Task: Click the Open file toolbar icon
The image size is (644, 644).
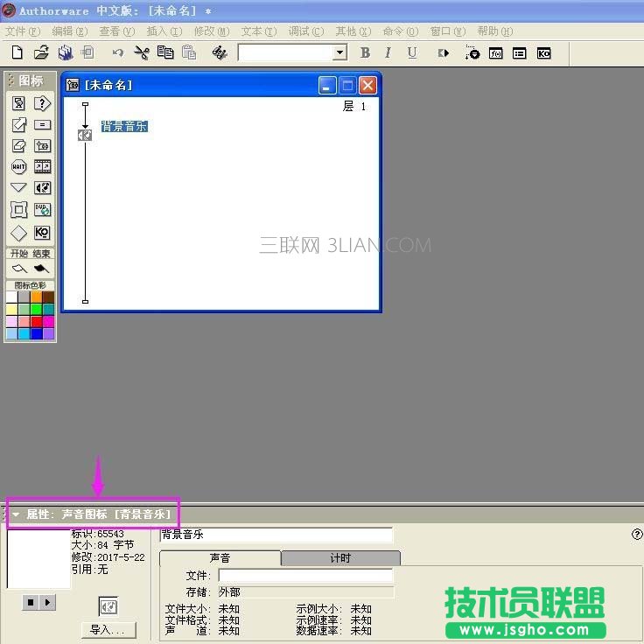Action: tap(41, 52)
